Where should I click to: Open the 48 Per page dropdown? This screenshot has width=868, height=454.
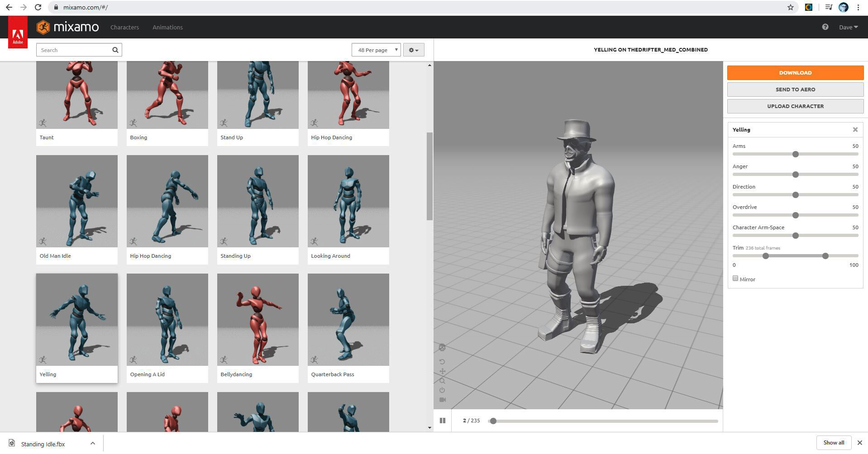click(x=376, y=50)
